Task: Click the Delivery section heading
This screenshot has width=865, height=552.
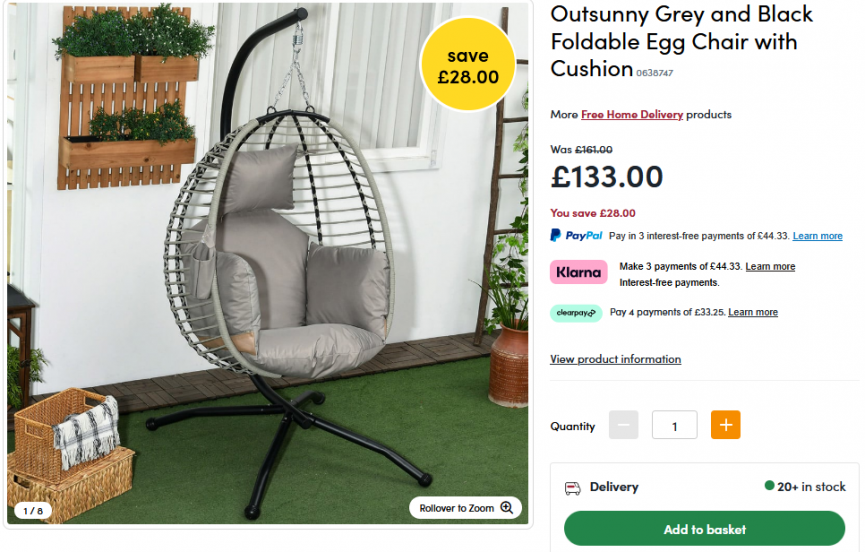Action: (x=613, y=487)
